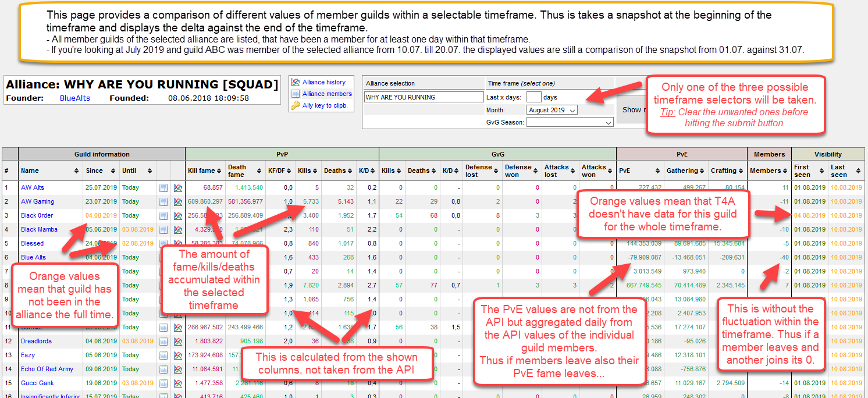Open members table icon for Black Order
Image resolution: width=868 pixels, height=398 pixels.
tap(163, 216)
